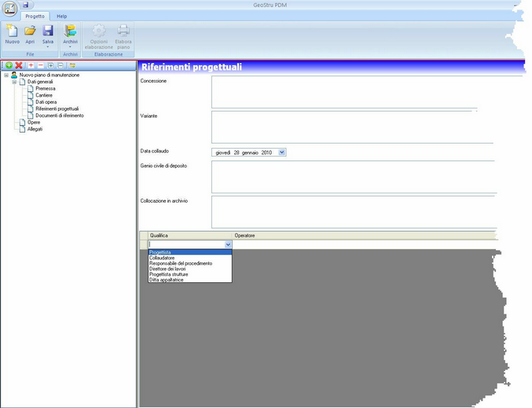Open the Dati opera tree item
Screen dimensions: 532x408
(46, 102)
